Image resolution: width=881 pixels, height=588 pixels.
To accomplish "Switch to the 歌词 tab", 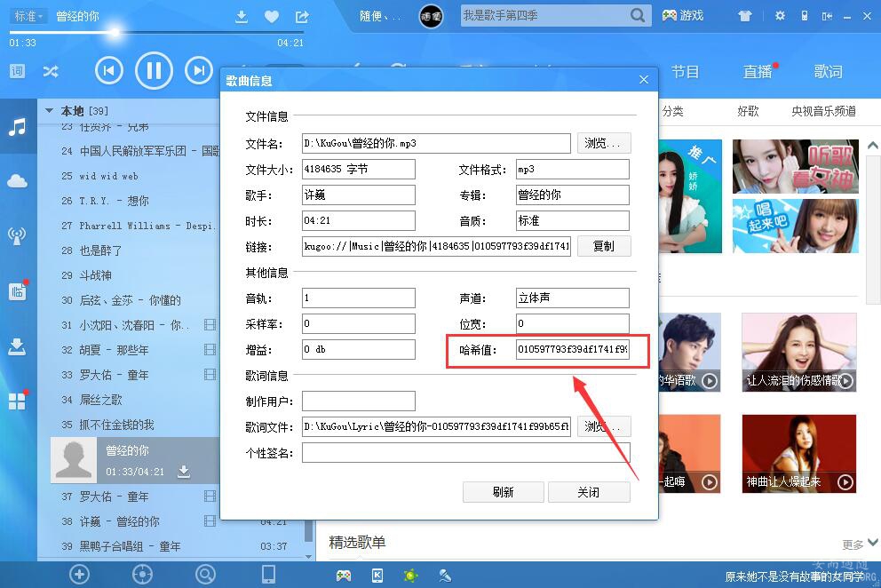I will (829, 72).
